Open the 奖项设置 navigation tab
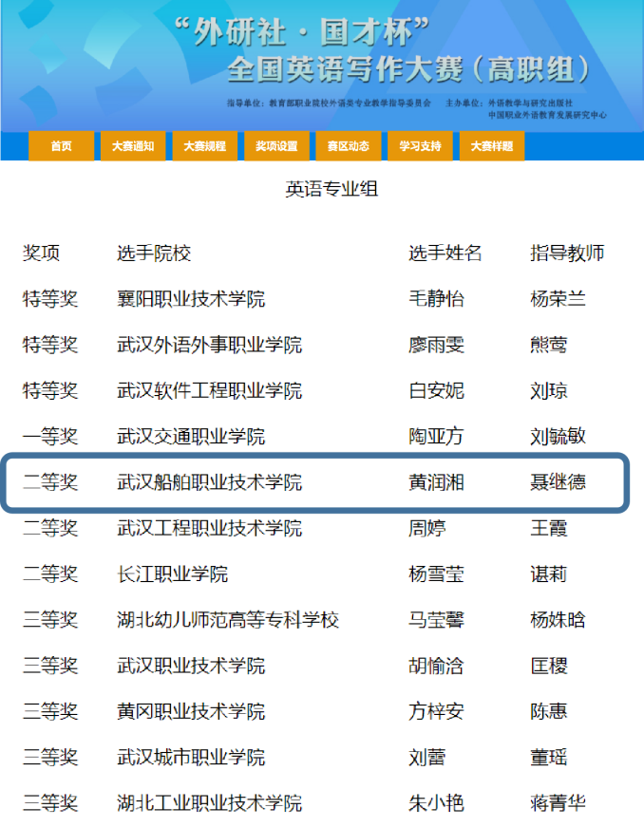644x827 pixels. coord(276,146)
